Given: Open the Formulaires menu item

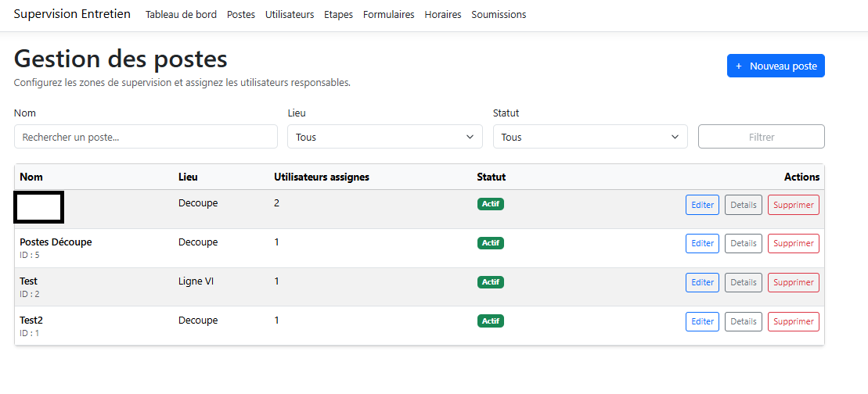Looking at the screenshot, I should point(388,15).
